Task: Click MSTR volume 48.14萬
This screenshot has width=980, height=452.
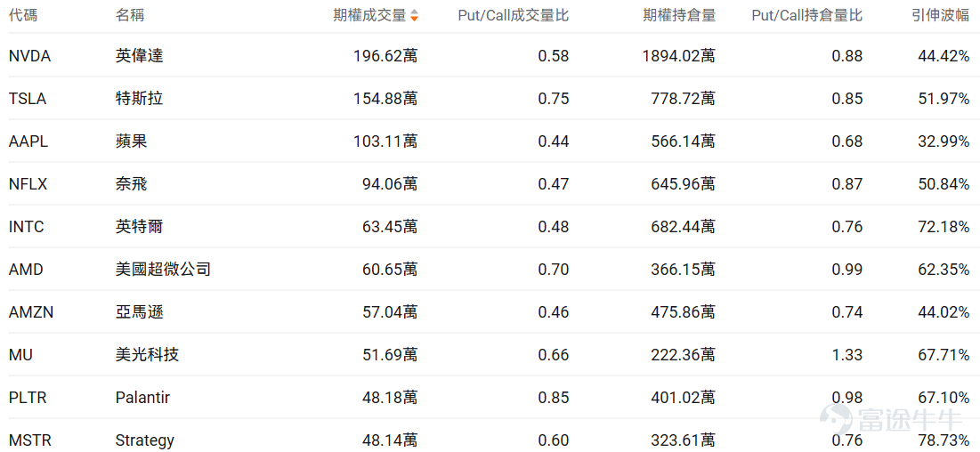Action: click(x=390, y=440)
